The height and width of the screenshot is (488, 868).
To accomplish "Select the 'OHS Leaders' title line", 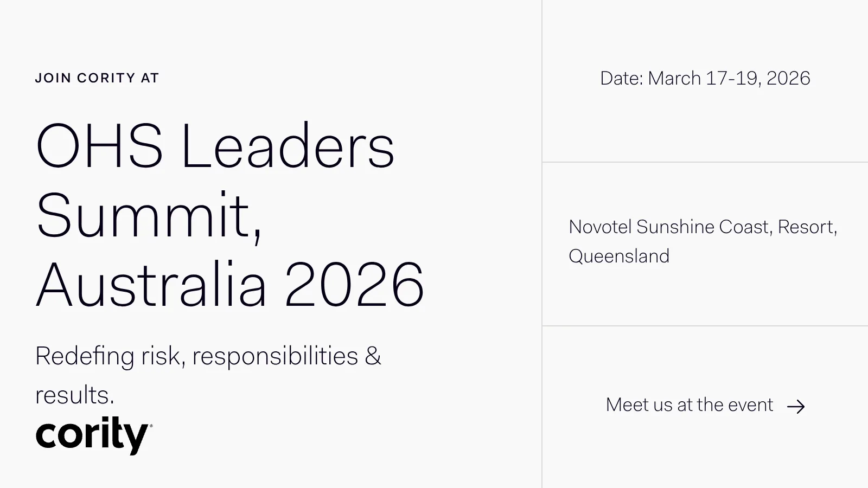I will 215,146.
